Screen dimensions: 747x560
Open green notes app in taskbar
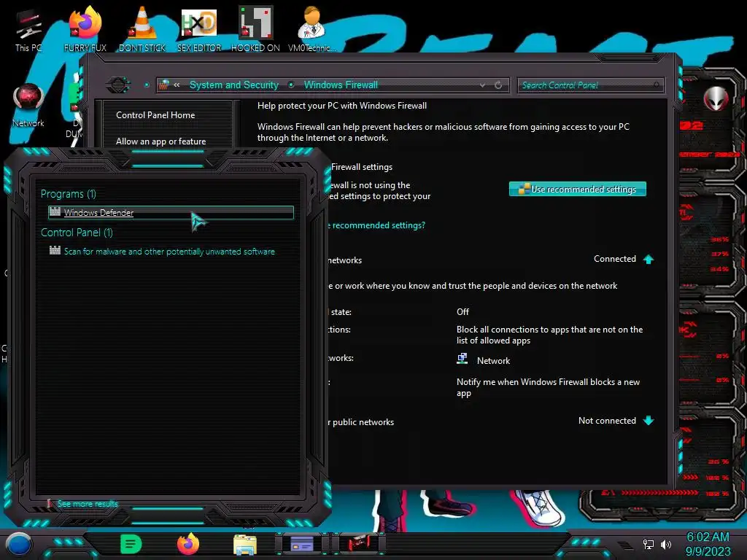(x=131, y=544)
